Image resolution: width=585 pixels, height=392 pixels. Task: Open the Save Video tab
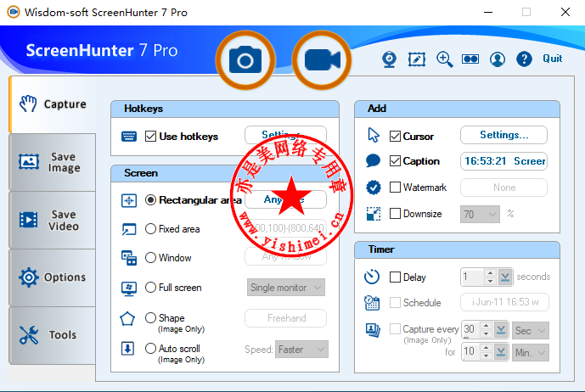click(53, 220)
